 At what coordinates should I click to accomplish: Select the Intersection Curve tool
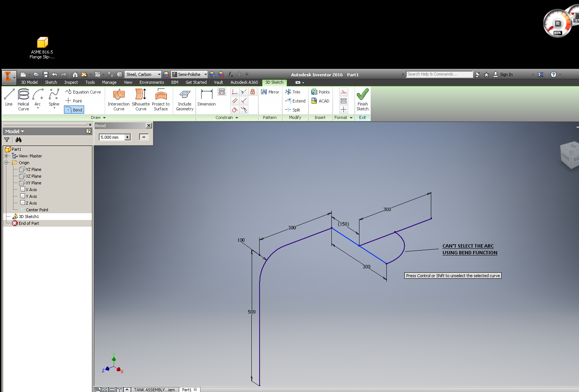(x=119, y=99)
